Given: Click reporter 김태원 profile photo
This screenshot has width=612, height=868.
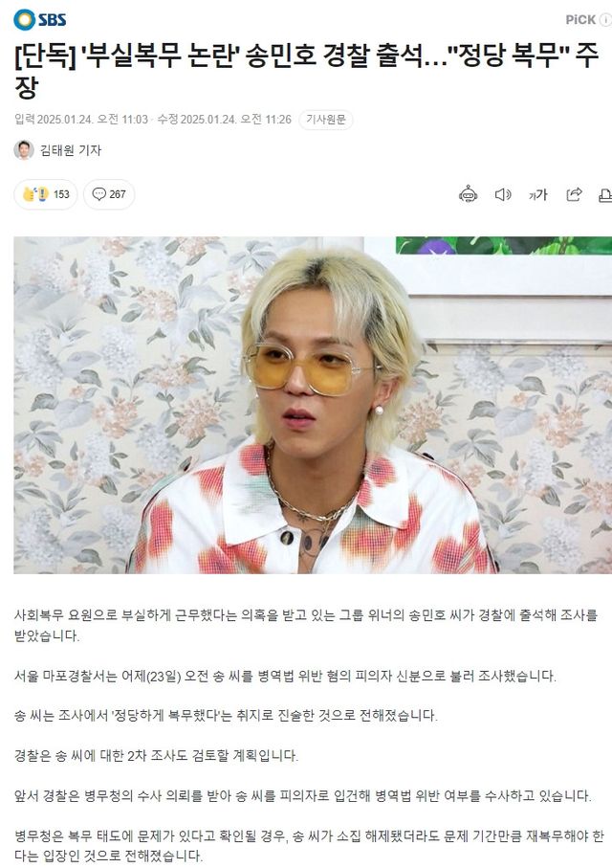Looking at the screenshot, I should [x=24, y=150].
